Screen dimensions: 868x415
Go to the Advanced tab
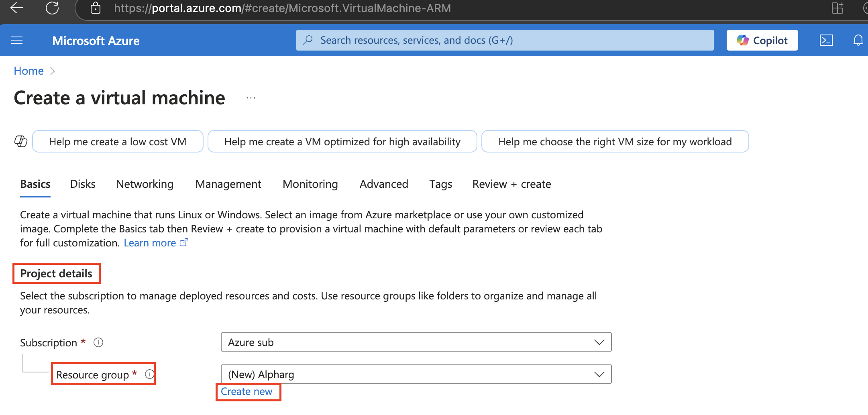(384, 184)
